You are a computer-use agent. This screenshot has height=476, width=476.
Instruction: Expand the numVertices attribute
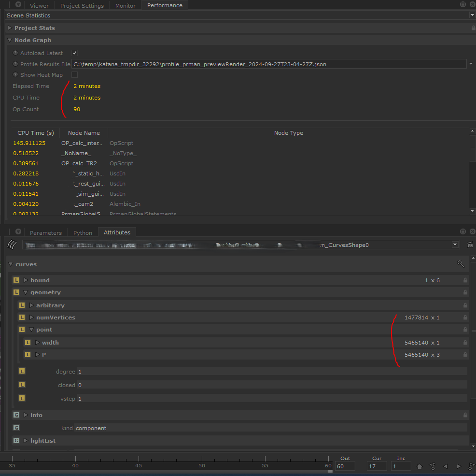point(32,317)
